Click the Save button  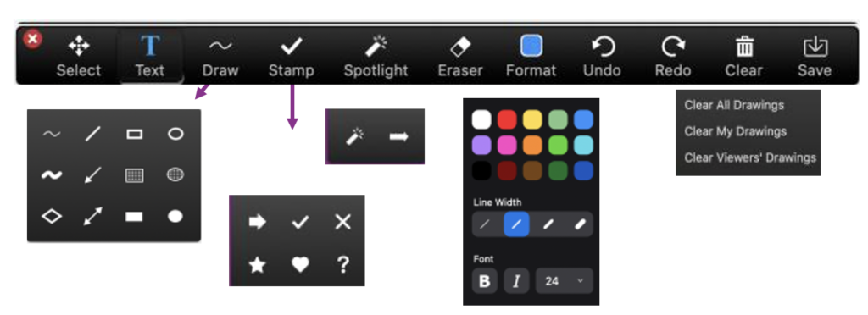[815, 57]
